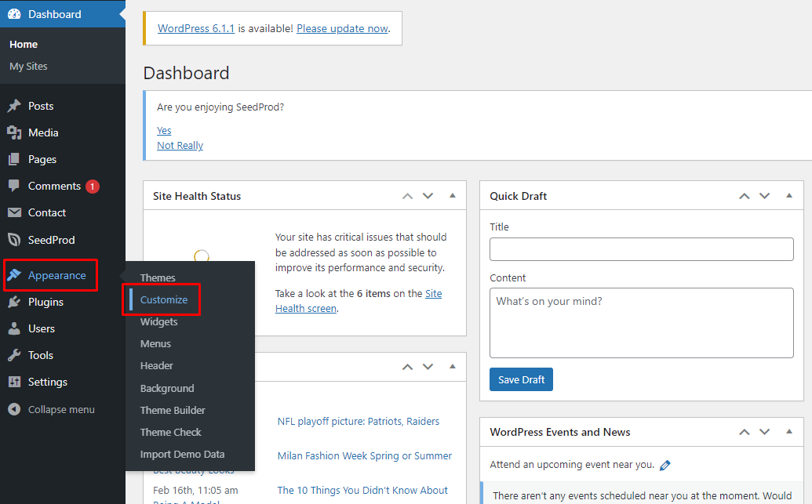Click the Quick Draft Title field

pyautogui.click(x=642, y=249)
